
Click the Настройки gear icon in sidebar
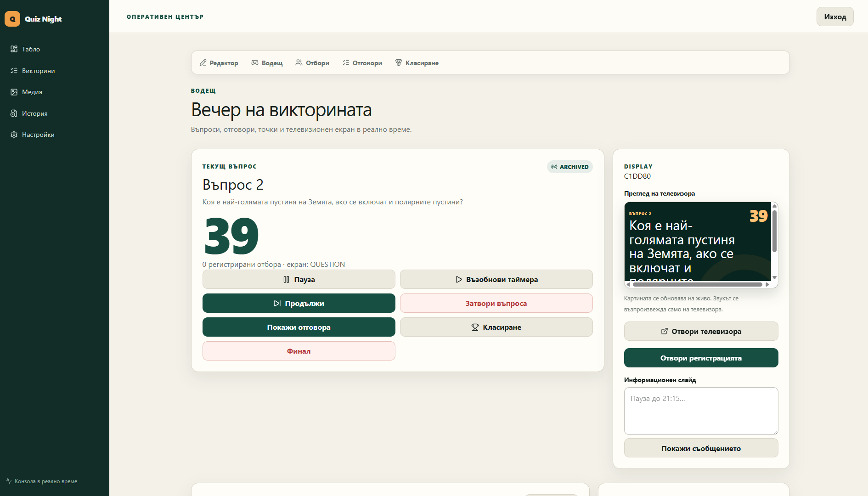[14, 135]
